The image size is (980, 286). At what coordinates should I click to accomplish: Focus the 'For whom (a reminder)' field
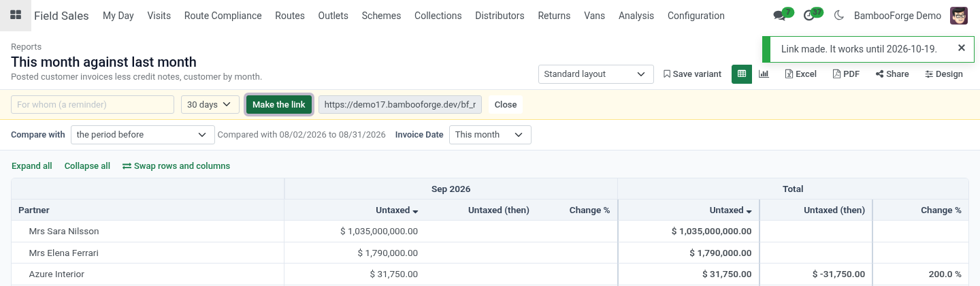(x=93, y=105)
